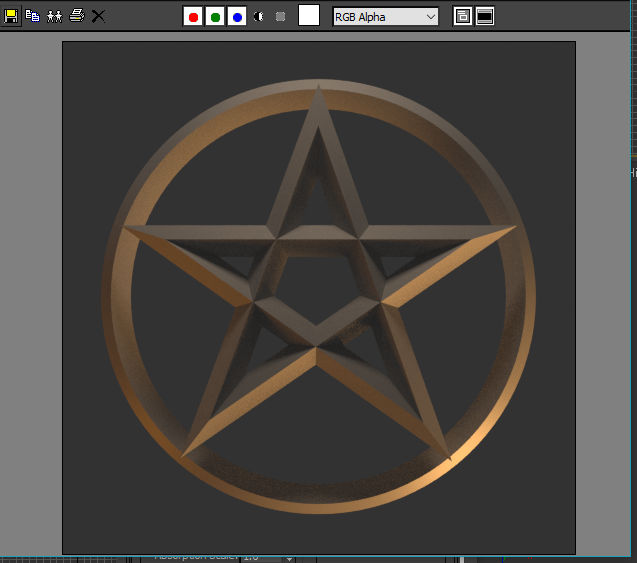
Task: Expand the channel list using the chevron arrow
Action: point(431,17)
